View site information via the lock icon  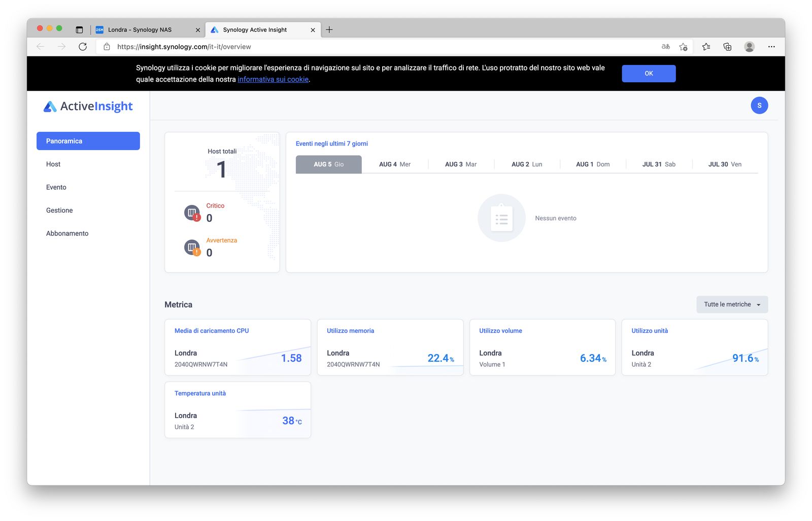tap(107, 47)
